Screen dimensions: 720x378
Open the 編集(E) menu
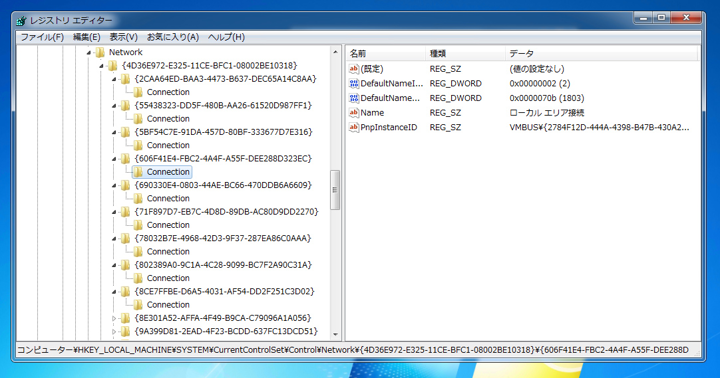coord(86,37)
